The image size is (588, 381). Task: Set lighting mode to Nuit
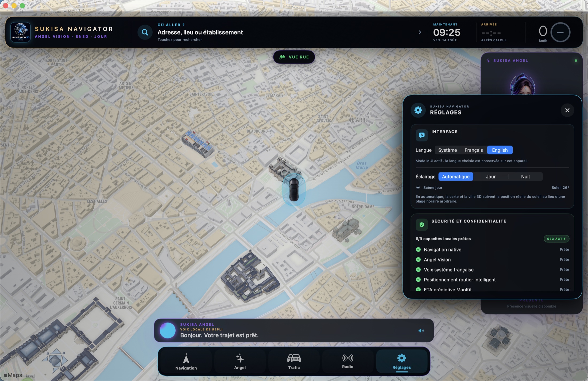pyautogui.click(x=525, y=176)
